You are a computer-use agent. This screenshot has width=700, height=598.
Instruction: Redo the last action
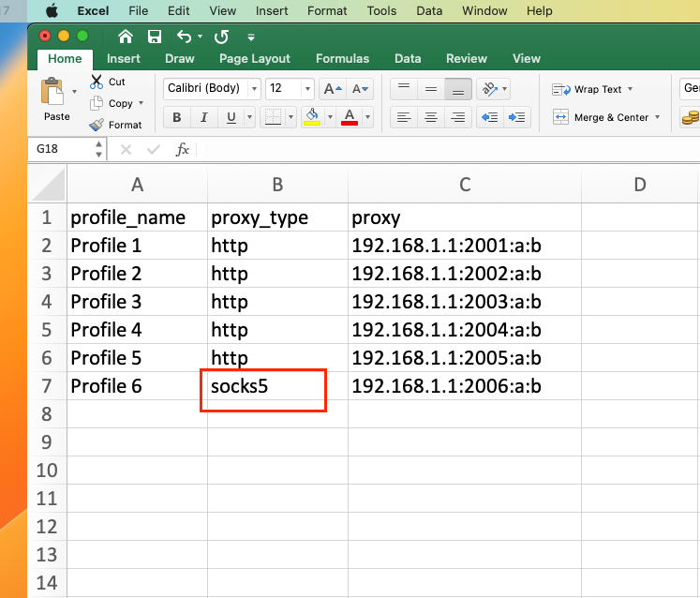[x=221, y=37]
